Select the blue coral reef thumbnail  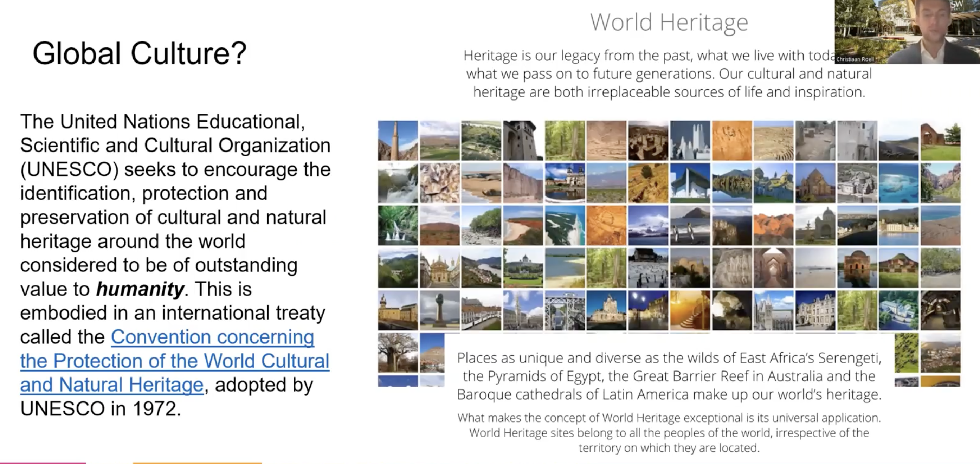(898, 183)
